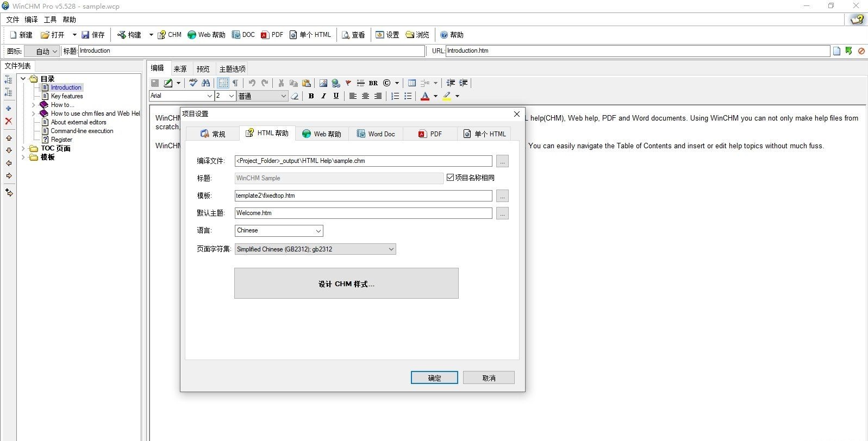Click the Cut scissors icon
The height and width of the screenshot is (441, 868).
[x=281, y=83]
